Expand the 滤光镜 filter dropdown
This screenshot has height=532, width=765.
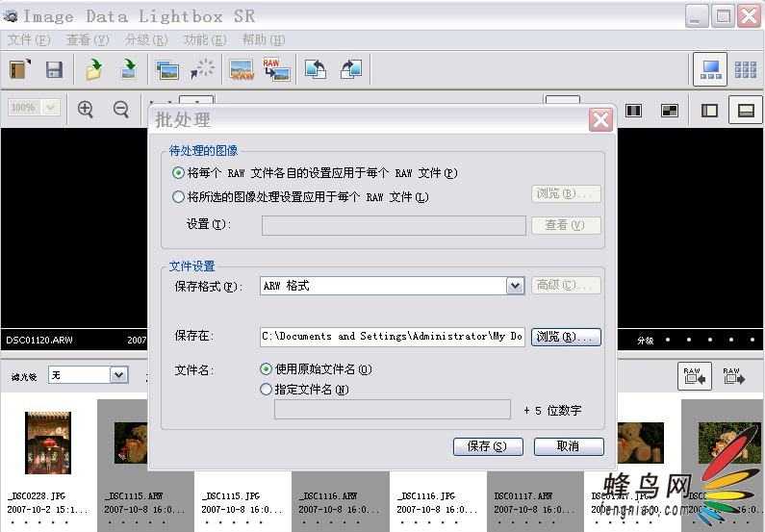(x=119, y=374)
